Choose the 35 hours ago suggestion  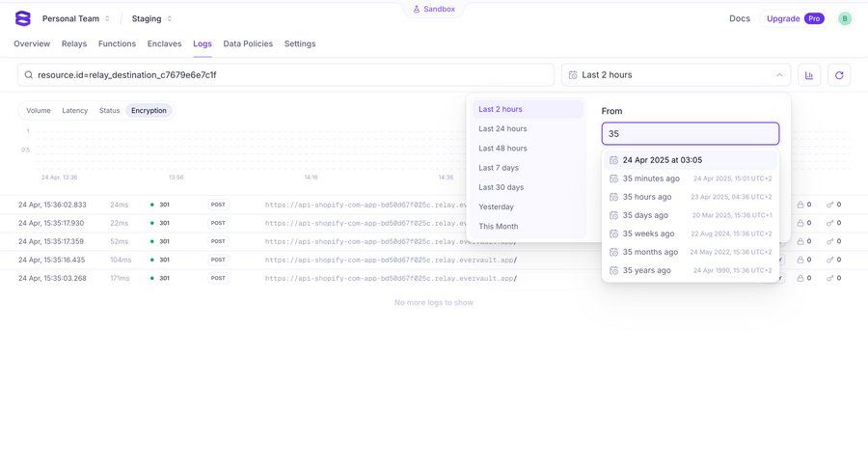(691, 197)
